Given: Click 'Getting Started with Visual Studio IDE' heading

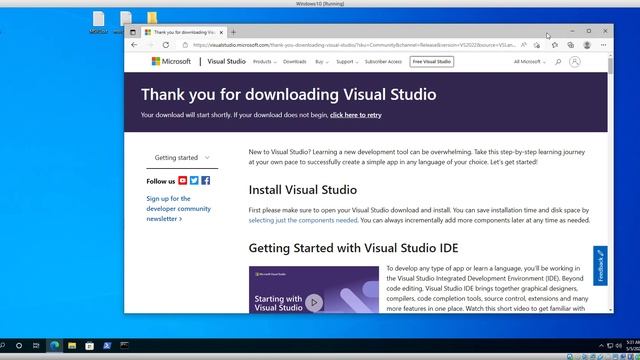Looking at the screenshot, I should pyautogui.click(x=353, y=248).
